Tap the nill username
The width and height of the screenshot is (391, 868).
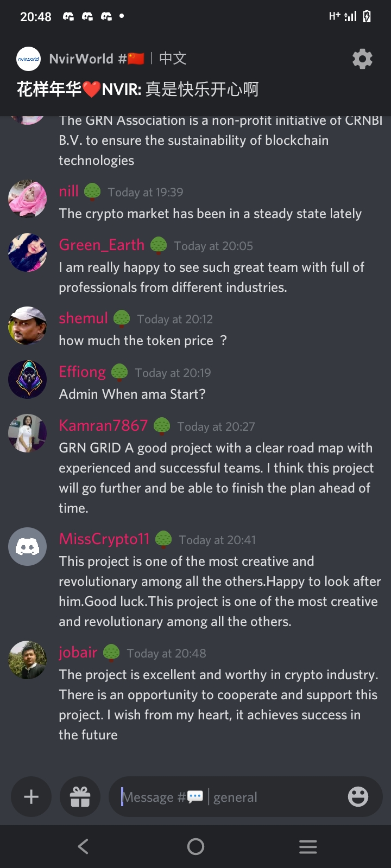(x=69, y=191)
